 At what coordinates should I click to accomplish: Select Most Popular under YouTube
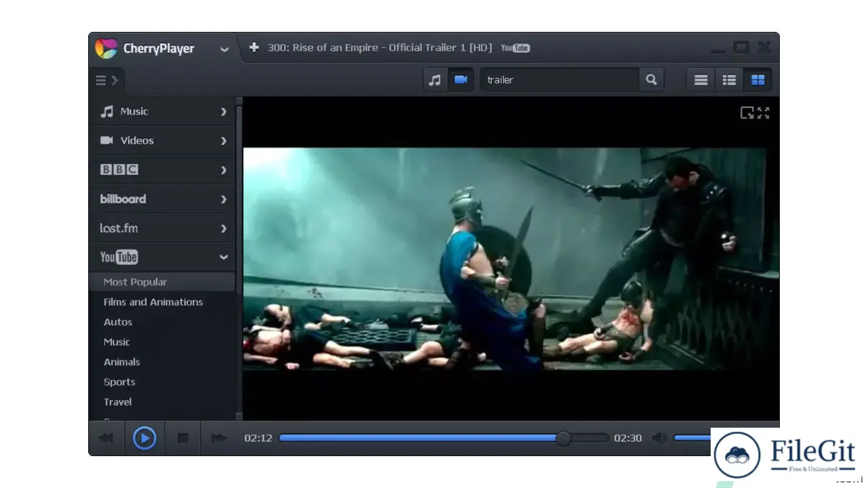[162, 282]
